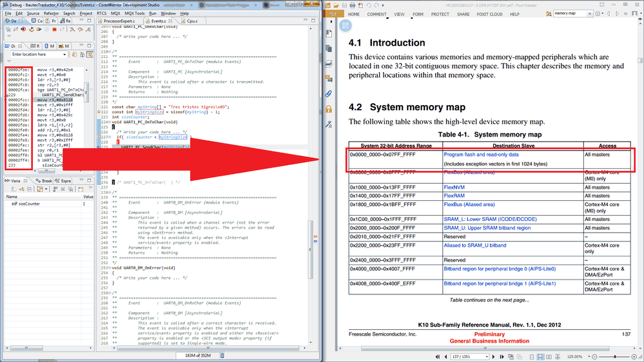Open Foxit pages thumbnail panel icon
This screenshot has width=644, height=362.
[329, 48]
